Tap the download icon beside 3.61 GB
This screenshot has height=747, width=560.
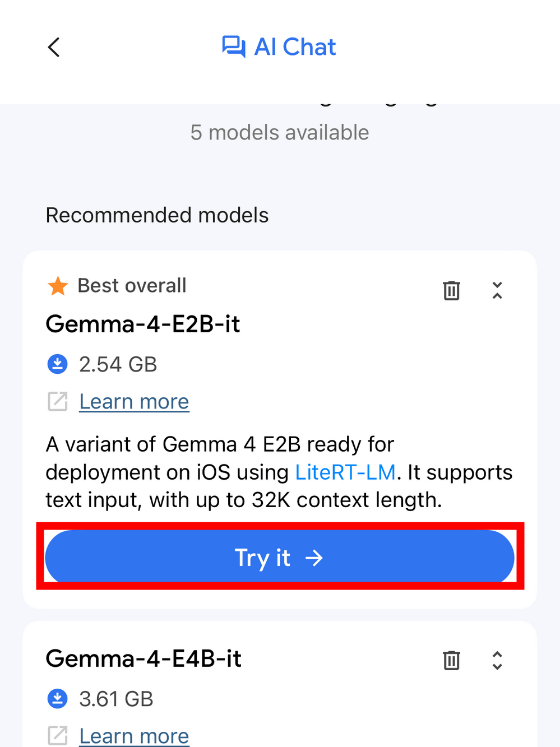click(57, 699)
